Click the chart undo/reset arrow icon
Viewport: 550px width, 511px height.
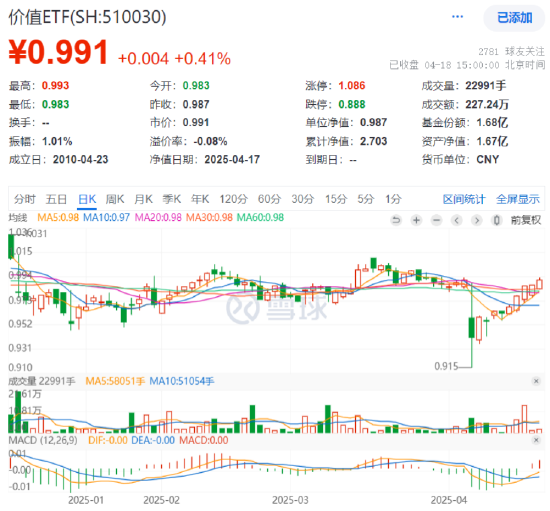pyautogui.click(x=396, y=220)
